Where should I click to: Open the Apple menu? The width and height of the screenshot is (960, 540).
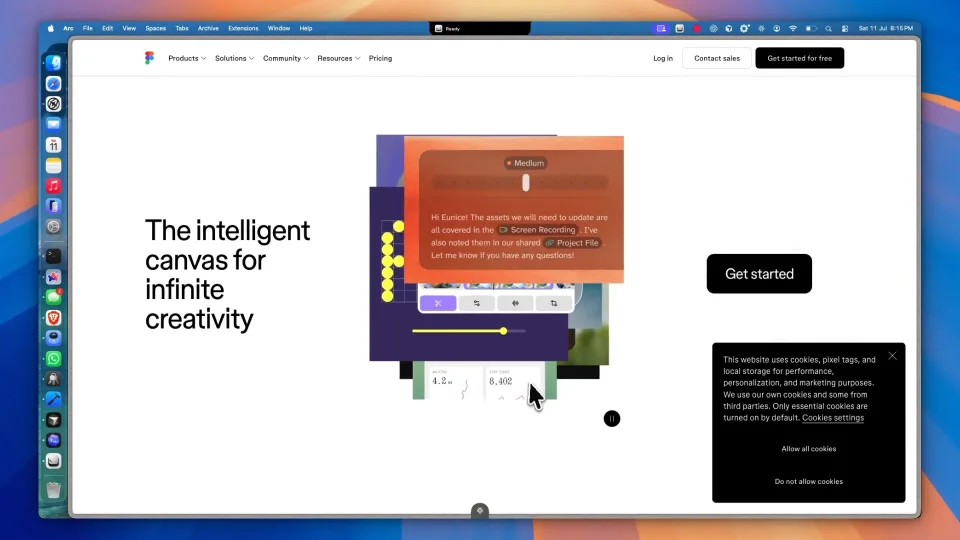tap(51, 28)
